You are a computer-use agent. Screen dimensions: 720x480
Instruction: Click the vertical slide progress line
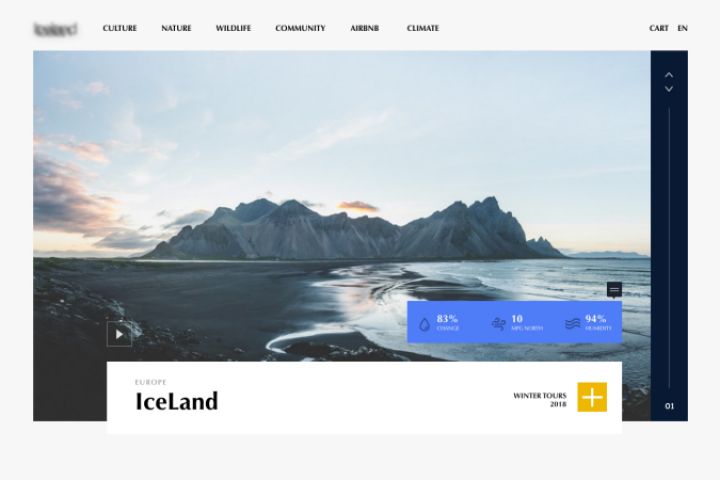tap(669, 248)
